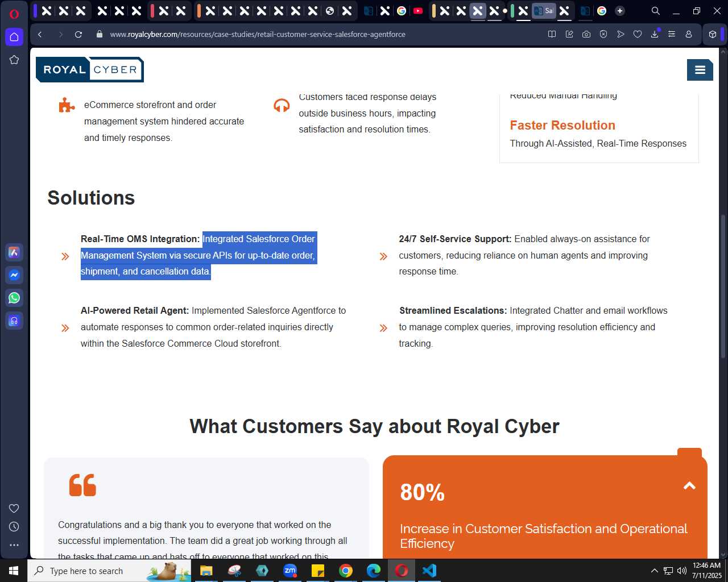Viewport: 728px width, 582px height.
Task: Click the address bar URL field
Action: 258,34
